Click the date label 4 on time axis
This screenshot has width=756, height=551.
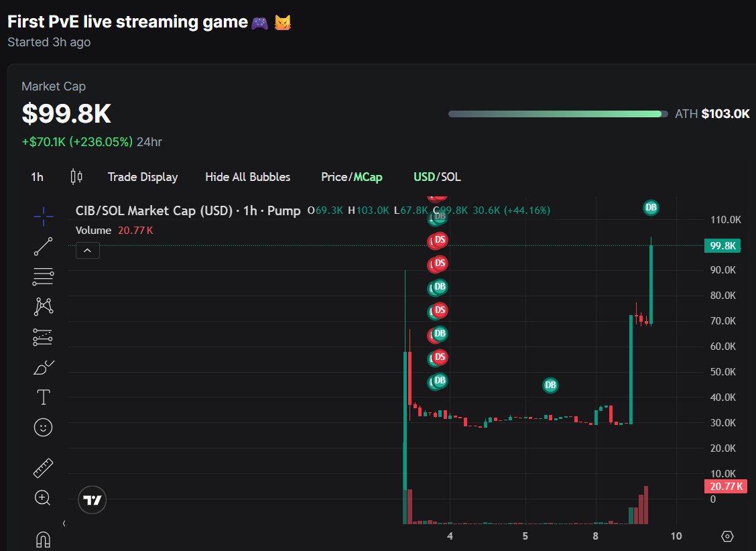pyautogui.click(x=450, y=536)
